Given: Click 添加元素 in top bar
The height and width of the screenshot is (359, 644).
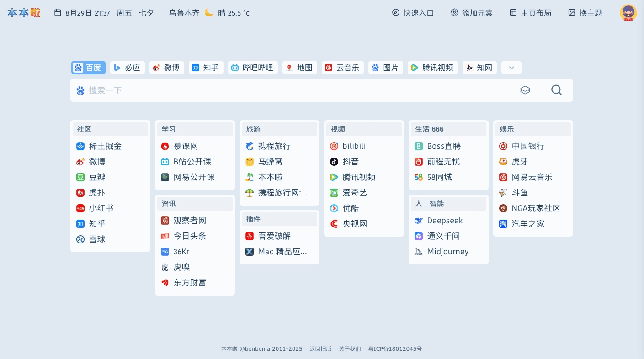Looking at the screenshot, I should pos(471,13).
